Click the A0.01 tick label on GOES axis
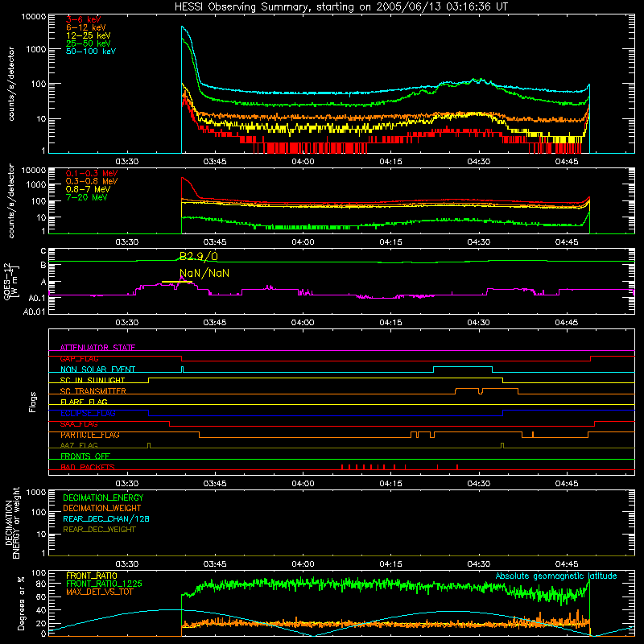The height and width of the screenshot is (644, 644). point(35,312)
